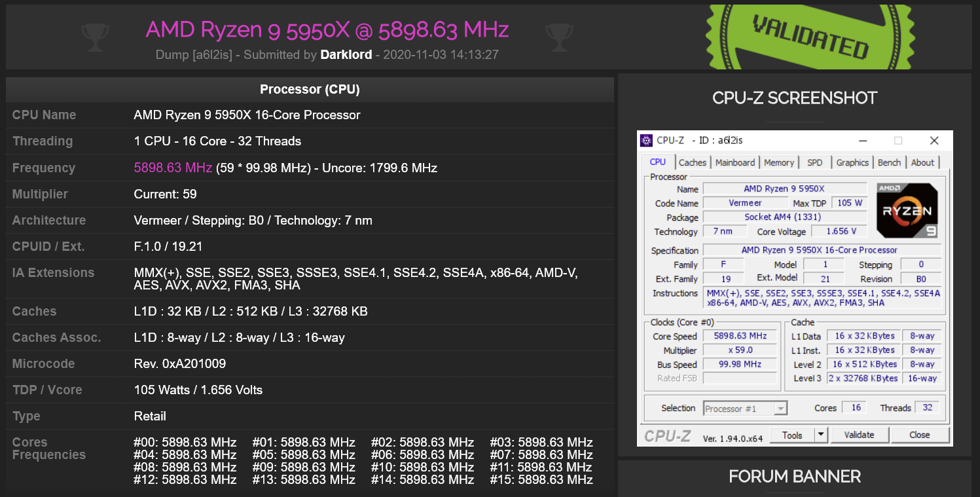
Task: Click the L1D / L2 / L3 cache sizes text
Action: (251, 311)
